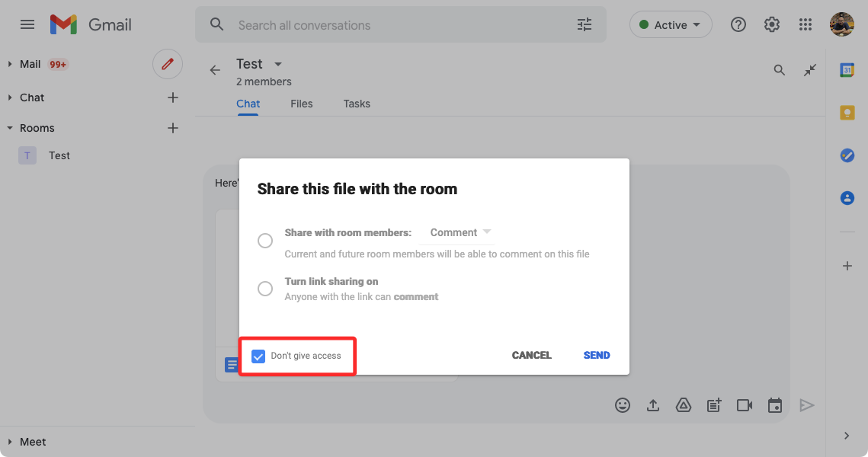The height and width of the screenshot is (457, 868).
Task: Click the SEND button
Action: click(x=596, y=355)
